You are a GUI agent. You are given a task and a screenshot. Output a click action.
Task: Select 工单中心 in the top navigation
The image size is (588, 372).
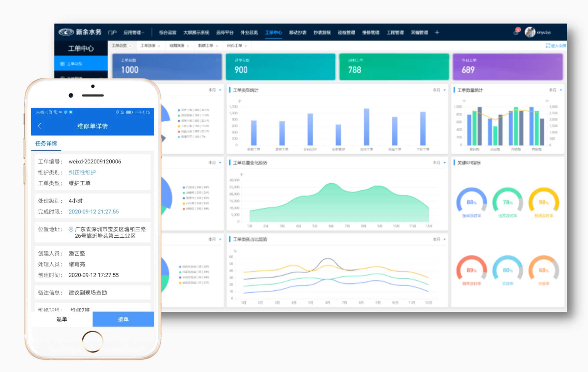click(273, 32)
